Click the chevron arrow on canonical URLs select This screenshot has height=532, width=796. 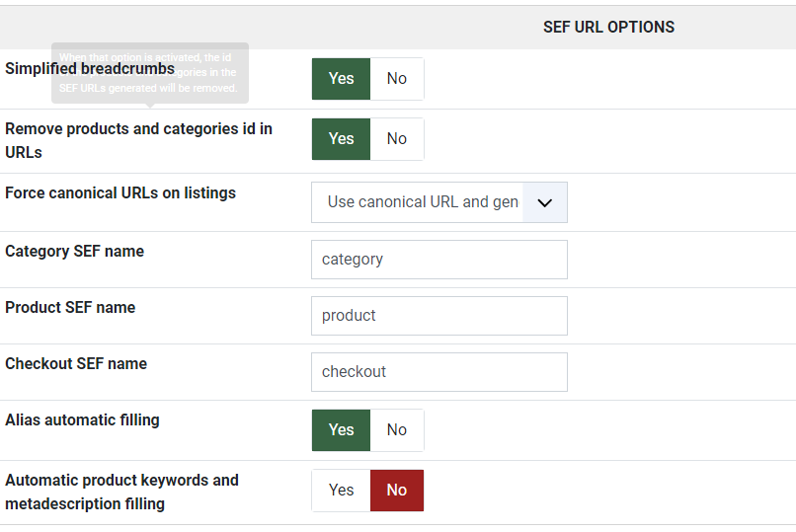pyautogui.click(x=544, y=202)
